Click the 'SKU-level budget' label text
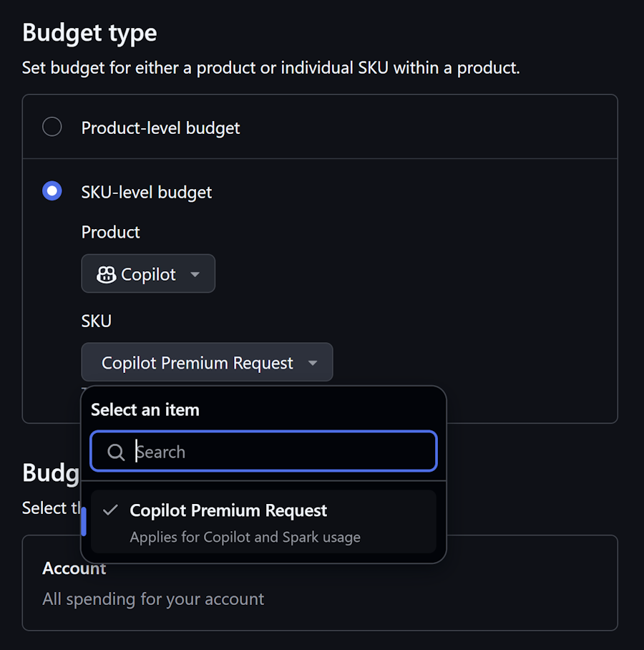The height and width of the screenshot is (650, 644). (x=146, y=193)
